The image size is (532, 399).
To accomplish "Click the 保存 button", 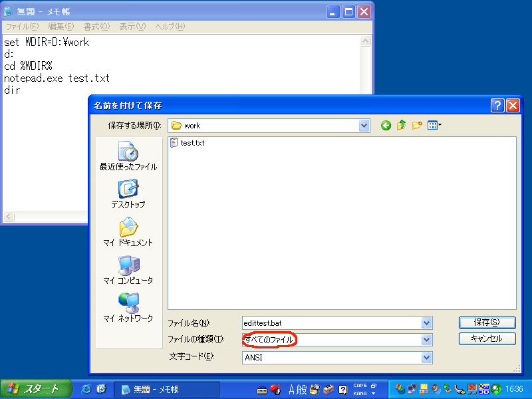I will [487, 322].
